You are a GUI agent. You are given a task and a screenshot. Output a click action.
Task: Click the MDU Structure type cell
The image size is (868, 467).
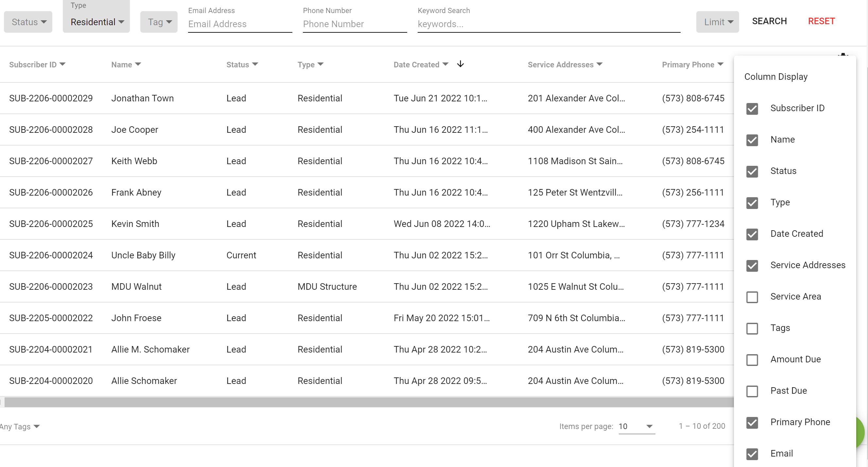coord(327,286)
